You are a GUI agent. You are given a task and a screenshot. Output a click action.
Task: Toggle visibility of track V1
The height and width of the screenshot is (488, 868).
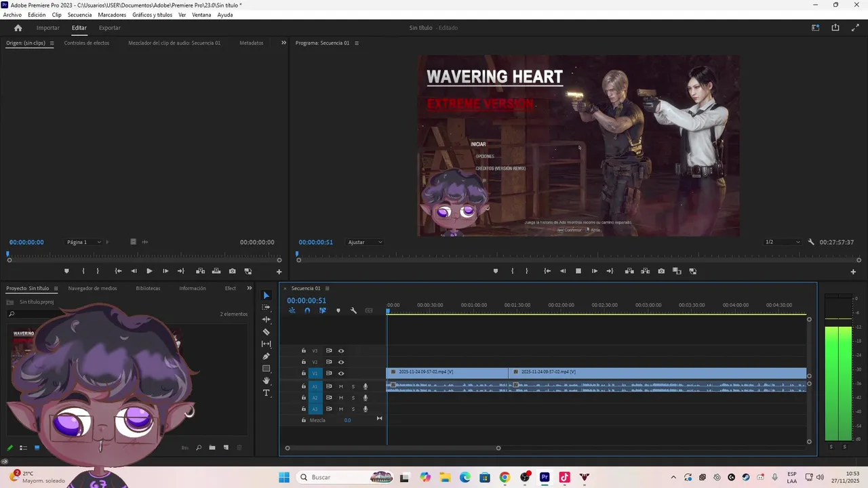click(341, 373)
